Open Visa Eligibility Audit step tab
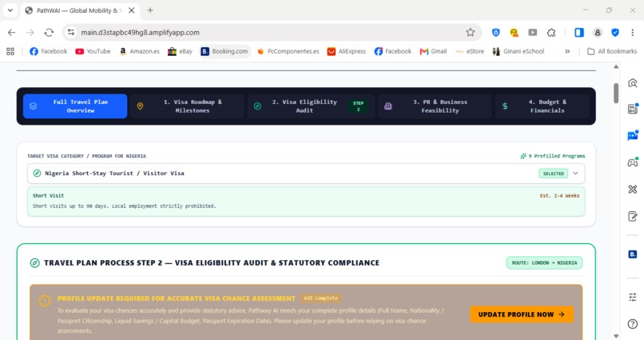This screenshot has width=644, height=340. [x=311, y=106]
